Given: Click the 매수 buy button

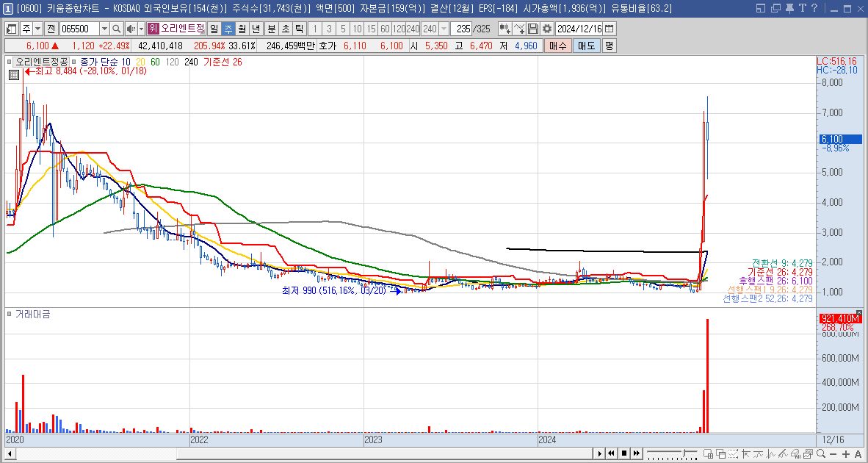Looking at the screenshot, I should [557, 46].
